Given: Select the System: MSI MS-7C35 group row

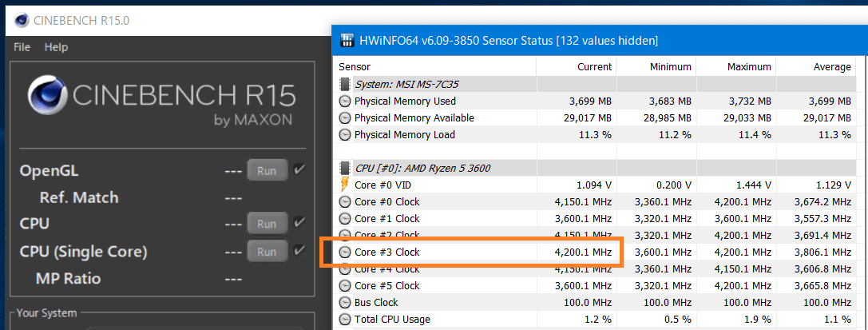Looking at the screenshot, I should pyautogui.click(x=597, y=84).
